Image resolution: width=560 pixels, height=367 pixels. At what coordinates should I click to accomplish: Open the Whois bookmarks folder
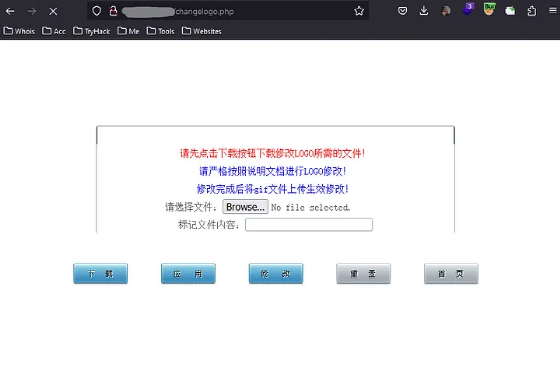pyautogui.click(x=19, y=31)
